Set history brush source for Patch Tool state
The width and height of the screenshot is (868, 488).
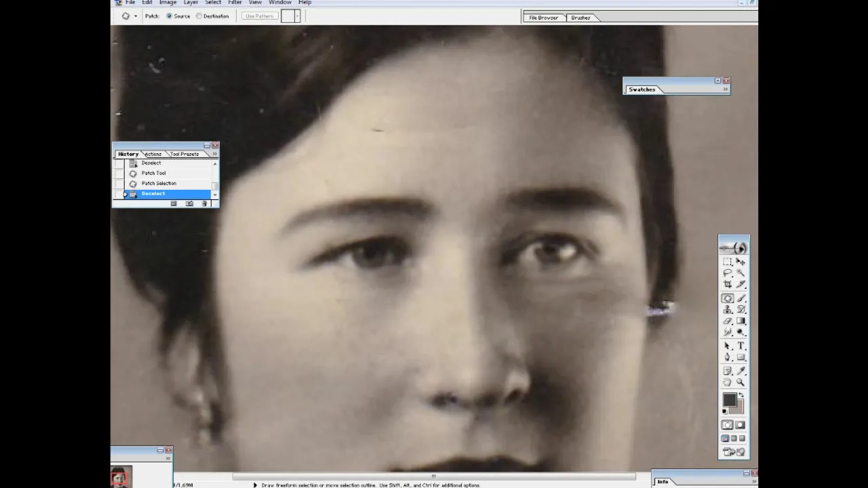[x=119, y=174]
